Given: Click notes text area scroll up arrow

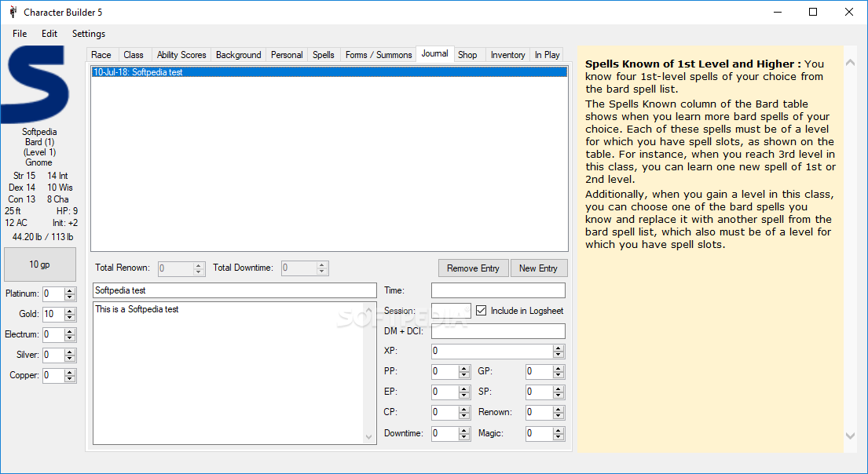Looking at the screenshot, I should coord(369,310).
